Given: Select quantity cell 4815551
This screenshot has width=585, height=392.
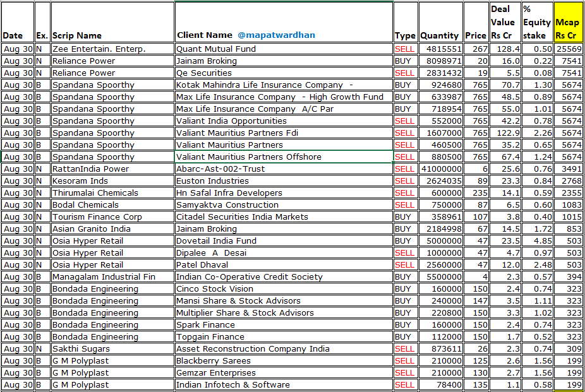Looking at the screenshot, I should [440, 49].
